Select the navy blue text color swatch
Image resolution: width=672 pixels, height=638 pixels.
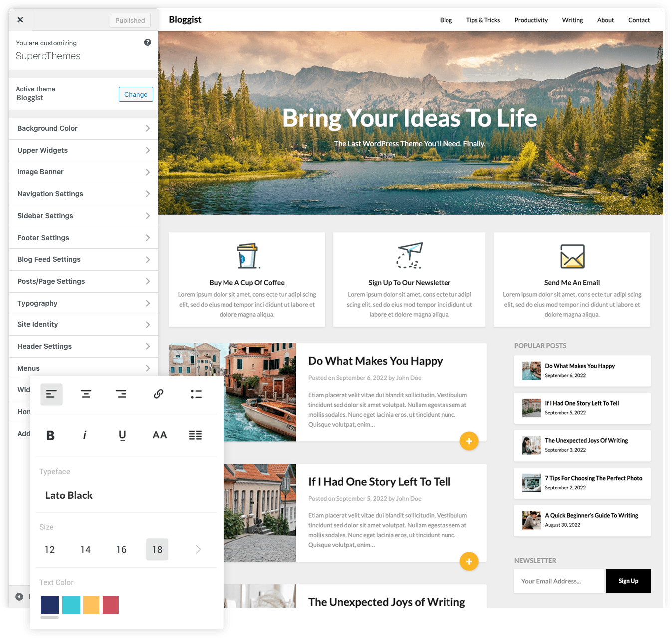click(50, 605)
